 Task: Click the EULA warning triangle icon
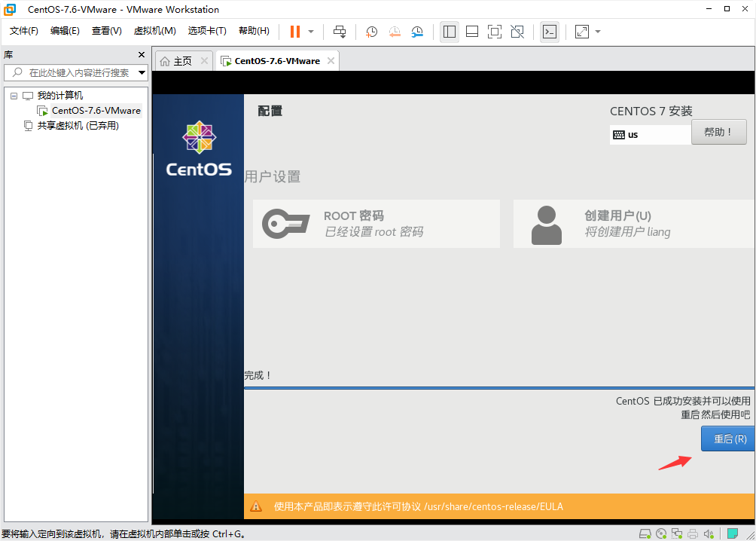[x=256, y=506]
